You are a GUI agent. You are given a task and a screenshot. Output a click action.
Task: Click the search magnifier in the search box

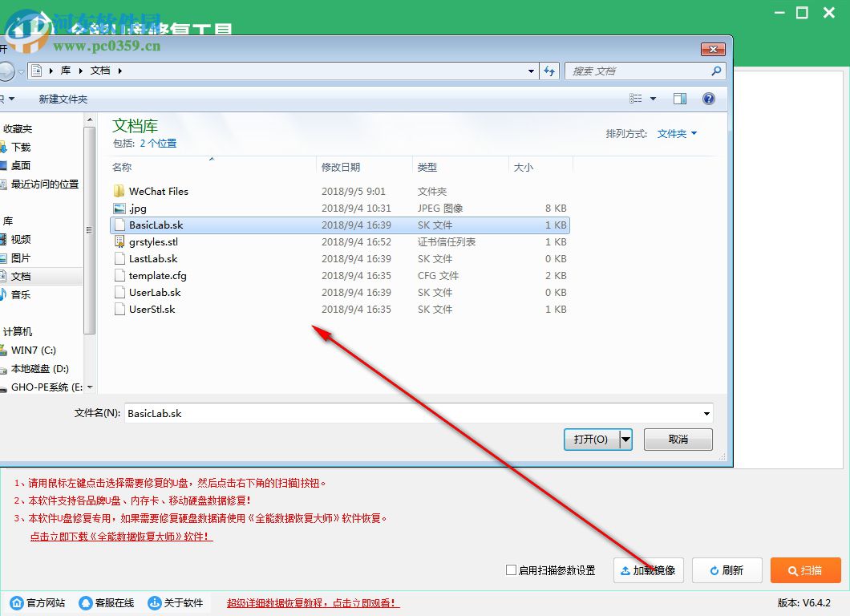click(716, 71)
